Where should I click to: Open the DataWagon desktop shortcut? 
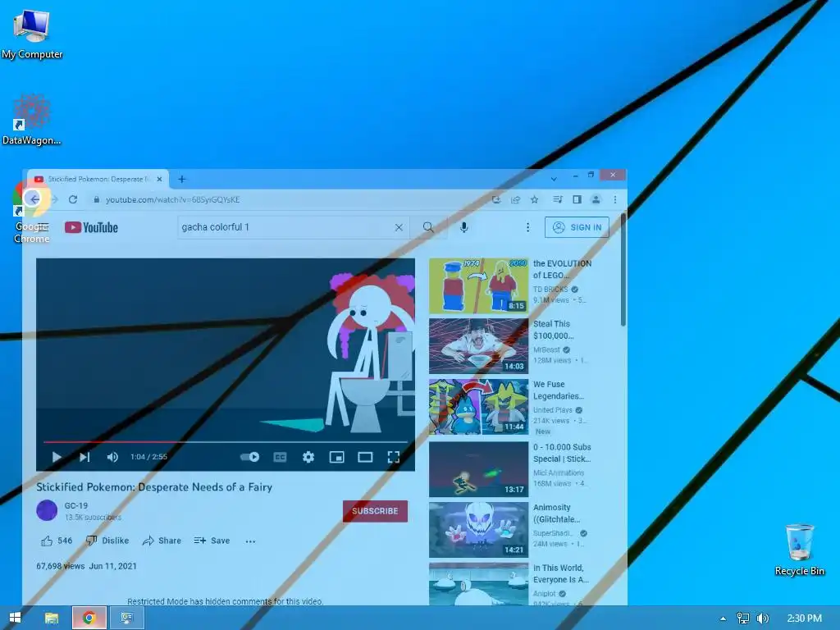[32, 119]
